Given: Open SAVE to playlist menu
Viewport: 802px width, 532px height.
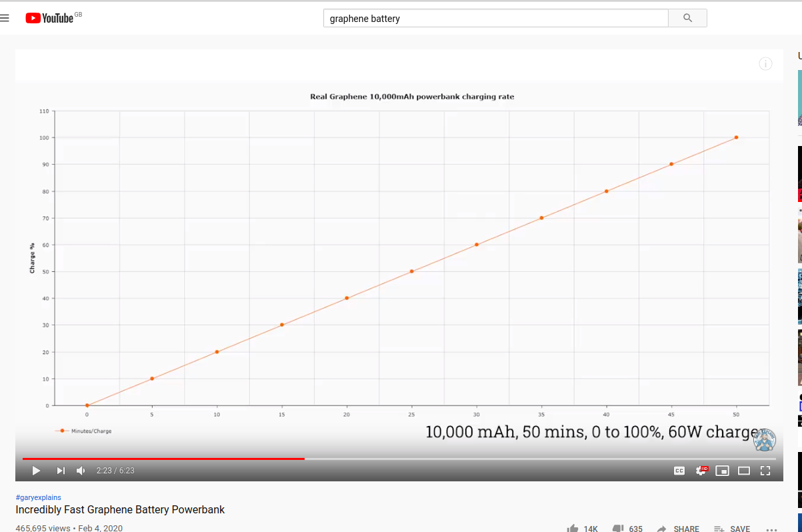Looking at the screenshot, I should coord(732,528).
